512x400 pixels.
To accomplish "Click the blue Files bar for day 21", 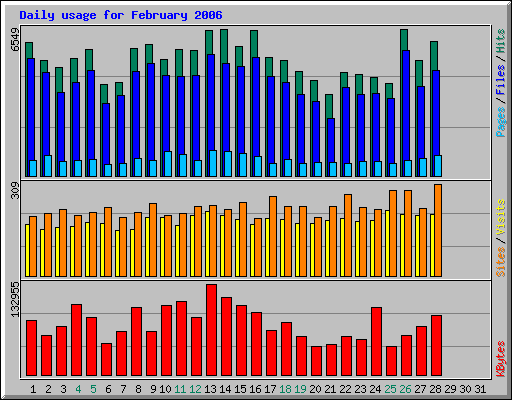I will 331,140.
